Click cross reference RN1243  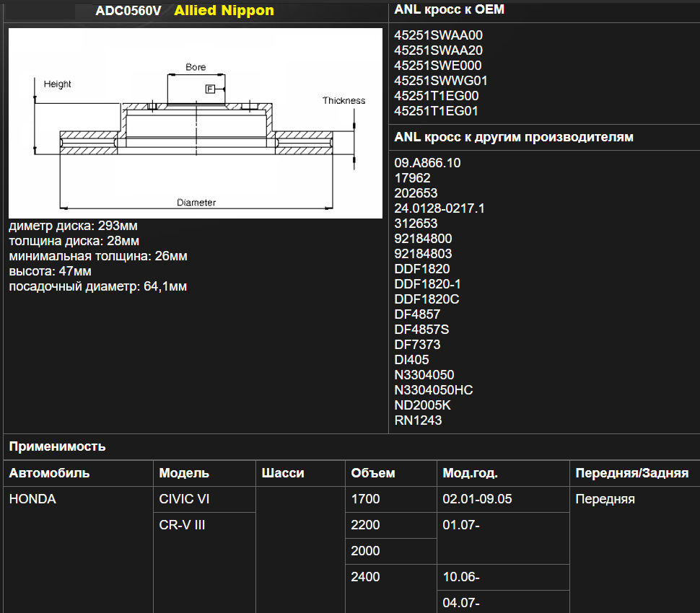coord(418,420)
